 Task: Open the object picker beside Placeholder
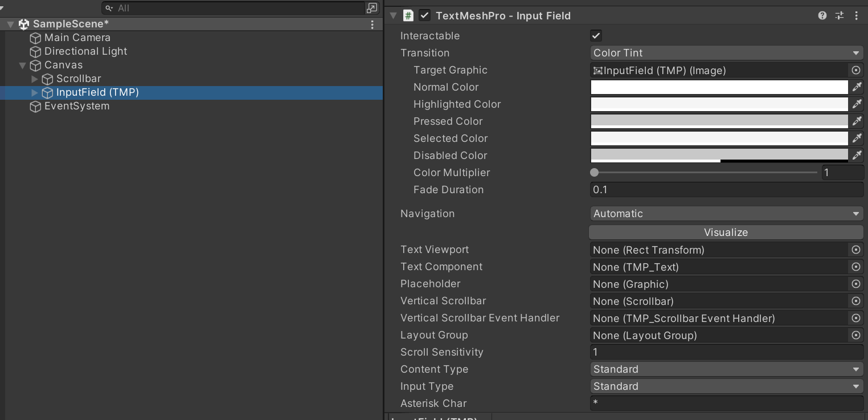(856, 284)
